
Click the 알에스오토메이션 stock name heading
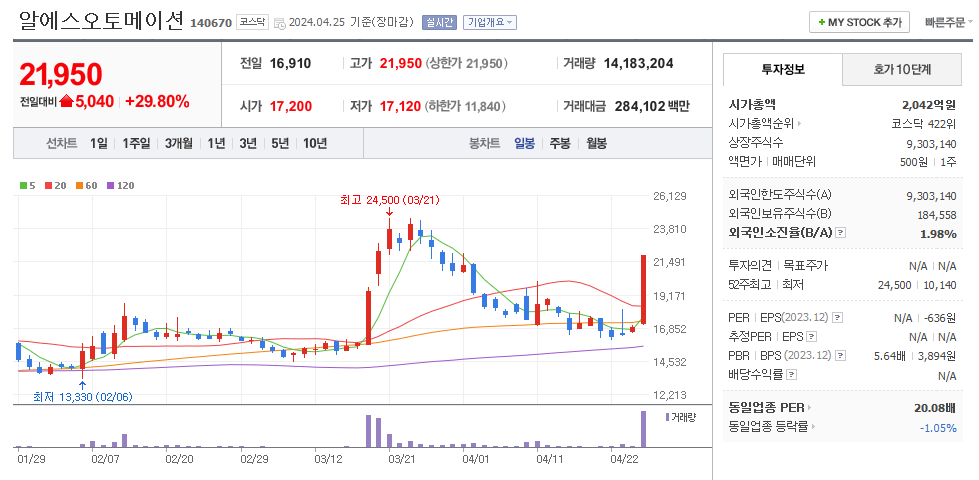(101, 21)
